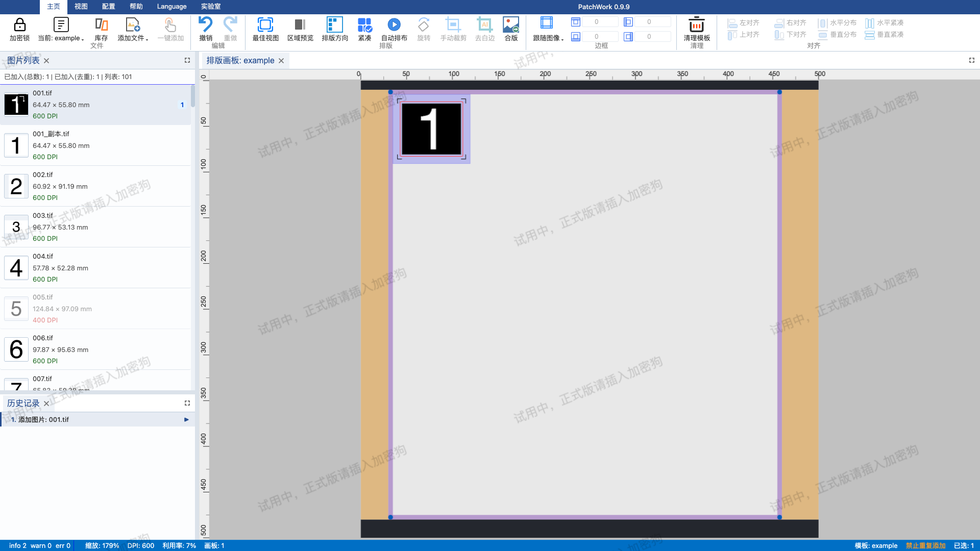Screen dimensions: 980x551
Task: Open the 实验室 tab
Action: point(211,7)
